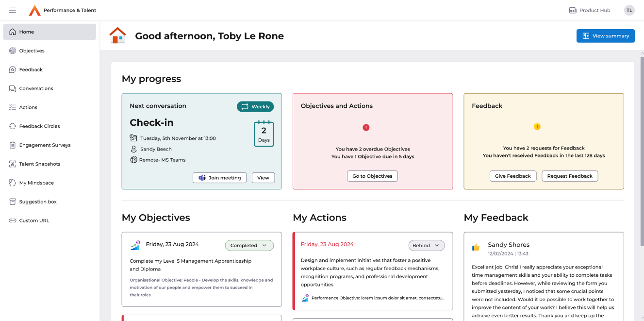Click the thumbs-up icon beside Sandy Shores

click(x=476, y=248)
